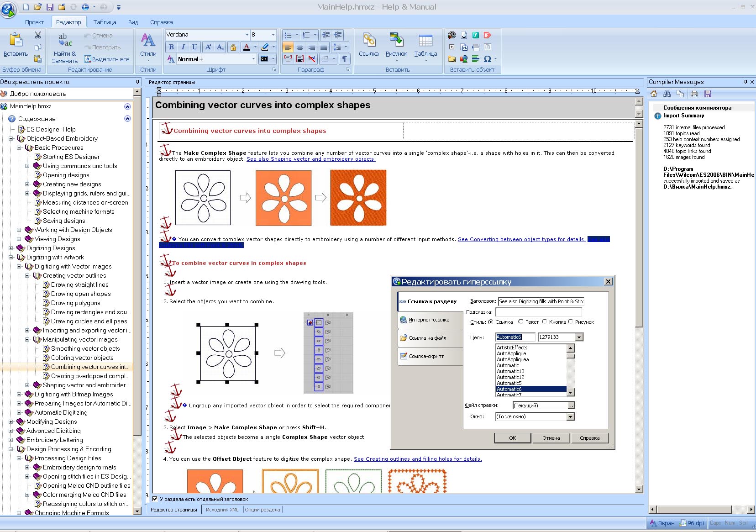Center-align the paragraph text

pos(300,47)
